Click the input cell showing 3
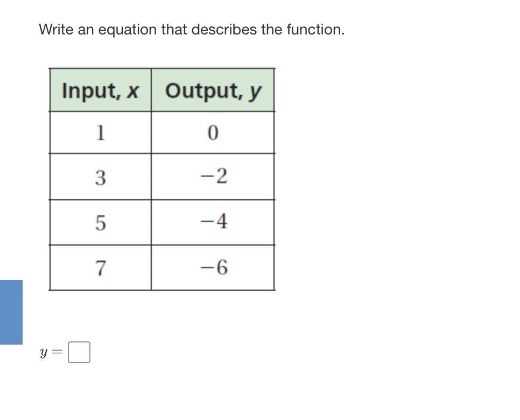The image size is (520, 420). point(100,177)
